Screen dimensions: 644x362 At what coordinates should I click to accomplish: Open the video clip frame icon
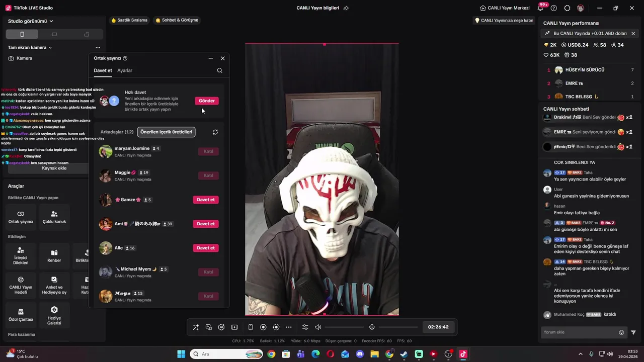point(234,327)
